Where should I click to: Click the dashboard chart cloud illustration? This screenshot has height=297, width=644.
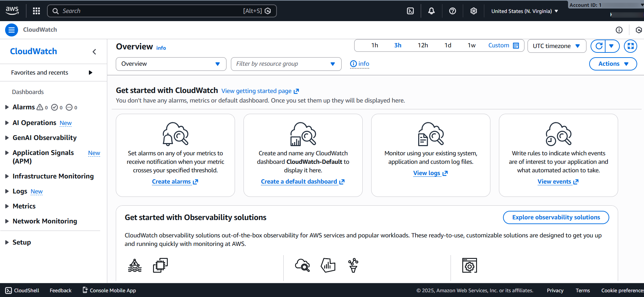[303, 134]
